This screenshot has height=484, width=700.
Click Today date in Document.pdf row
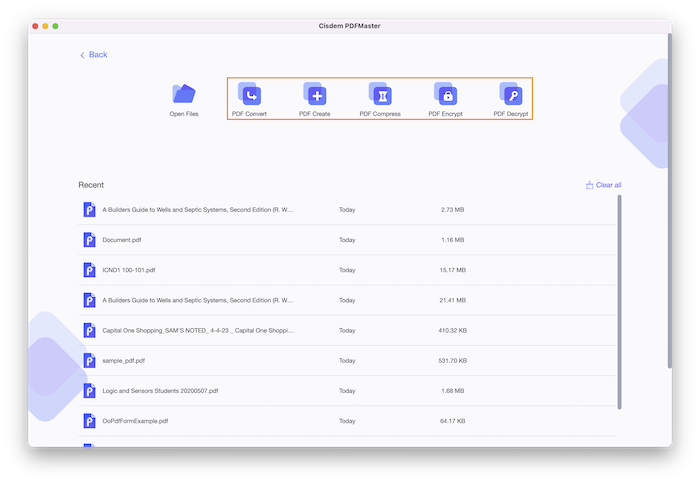tap(347, 240)
